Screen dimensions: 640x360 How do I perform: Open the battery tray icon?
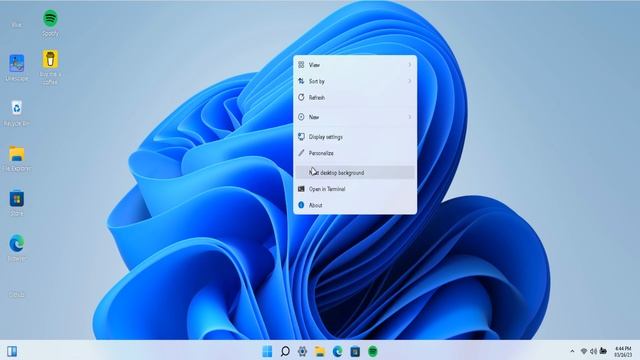(x=603, y=351)
